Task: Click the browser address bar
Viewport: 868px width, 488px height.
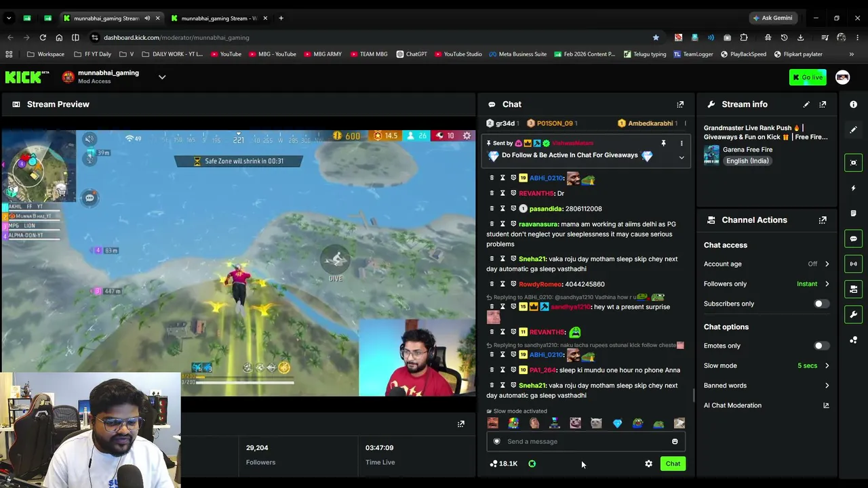Action: click(372, 37)
